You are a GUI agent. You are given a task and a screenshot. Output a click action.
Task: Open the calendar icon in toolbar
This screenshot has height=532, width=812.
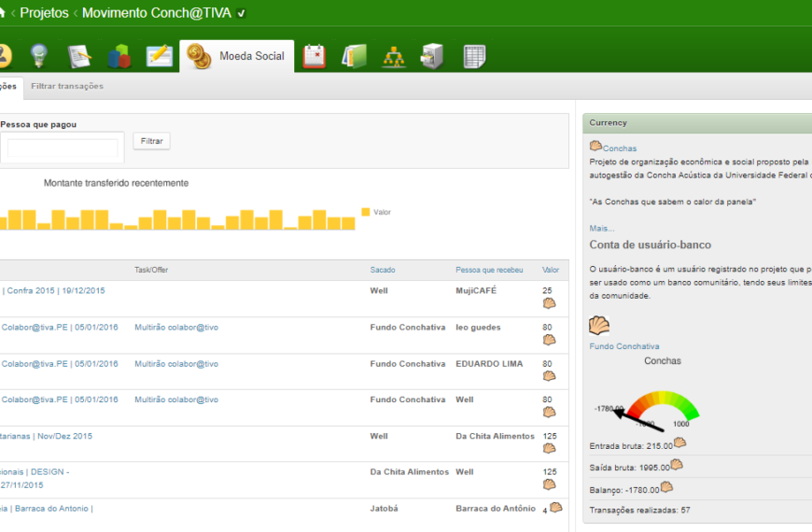coord(315,56)
